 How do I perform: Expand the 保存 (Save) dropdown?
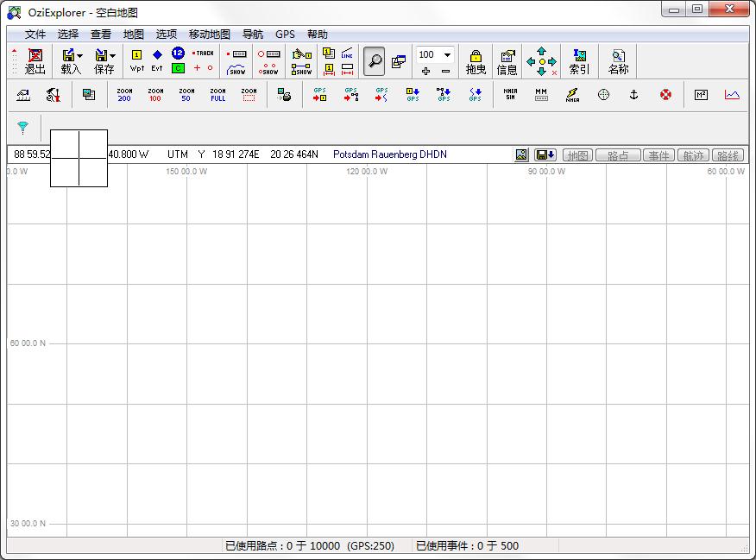pyautogui.click(x=114, y=56)
